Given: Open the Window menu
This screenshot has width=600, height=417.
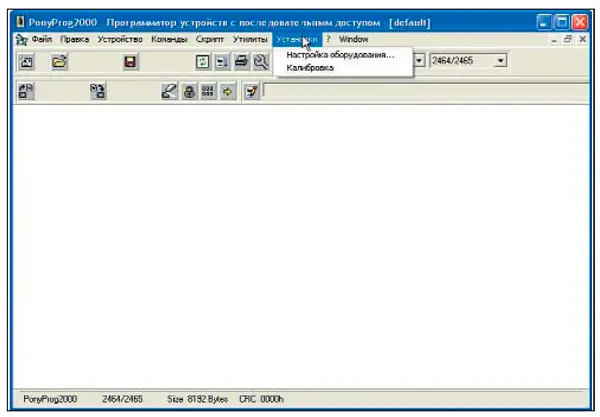Looking at the screenshot, I should click(x=353, y=39).
